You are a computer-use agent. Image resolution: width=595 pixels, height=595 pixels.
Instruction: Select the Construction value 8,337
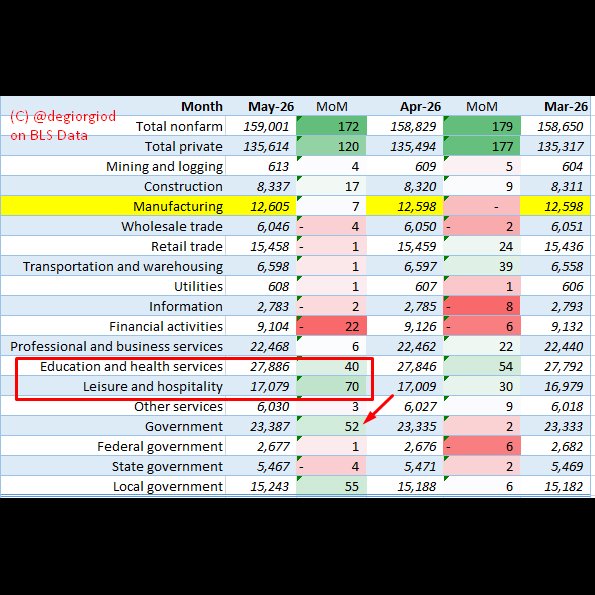pyautogui.click(x=273, y=187)
